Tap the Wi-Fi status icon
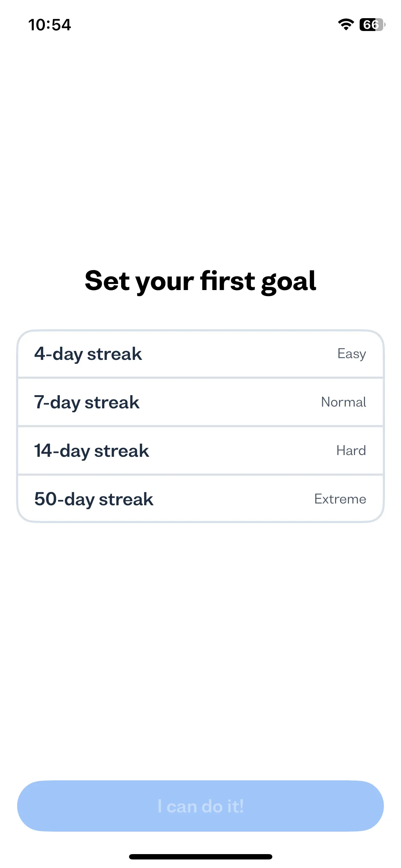The height and width of the screenshot is (868, 401). (346, 25)
